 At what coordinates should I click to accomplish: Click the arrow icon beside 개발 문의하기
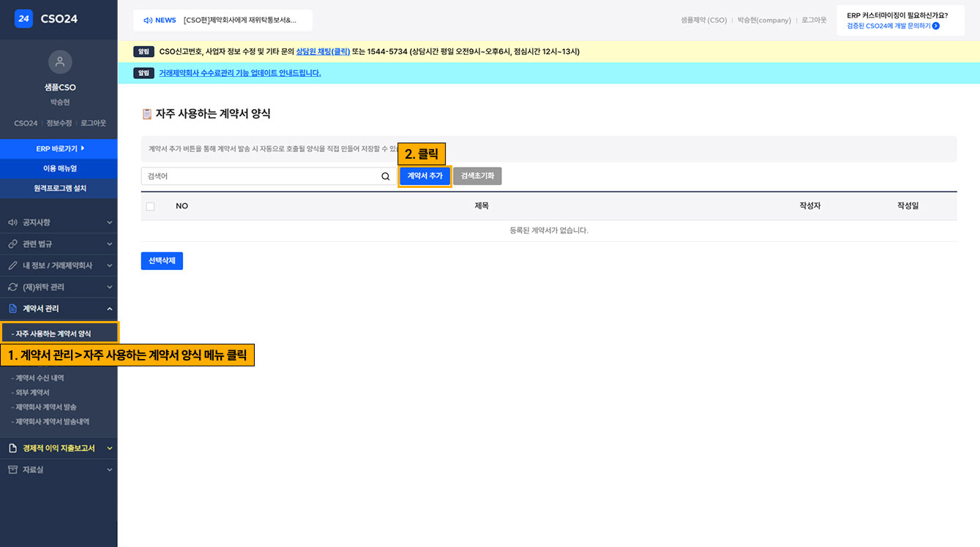[x=935, y=26]
